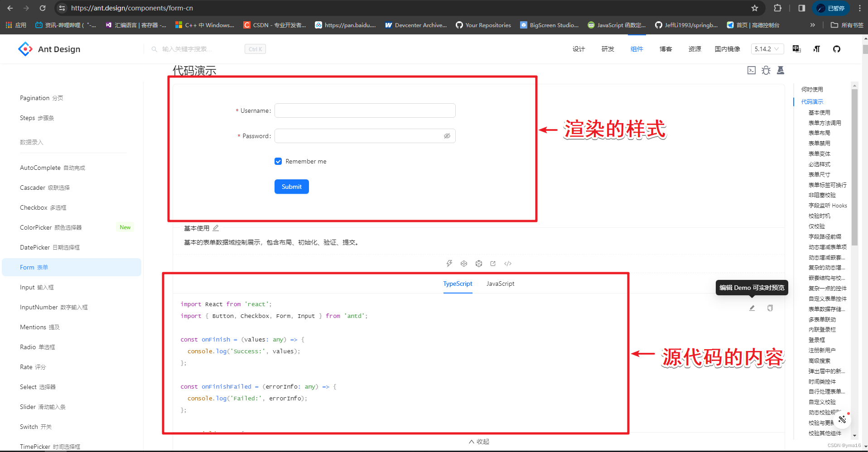Uncheck the Remember me checkbox
Viewport: 868px width, 452px height.
point(278,161)
